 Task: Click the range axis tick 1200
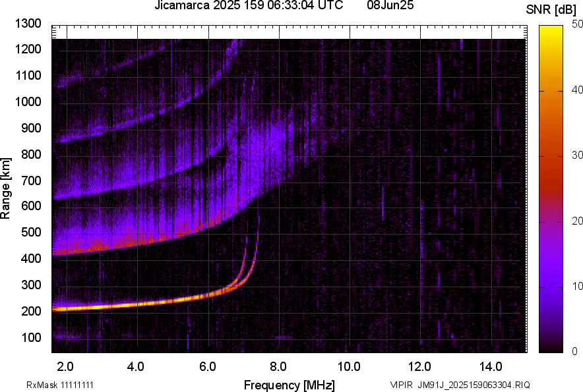28,49
